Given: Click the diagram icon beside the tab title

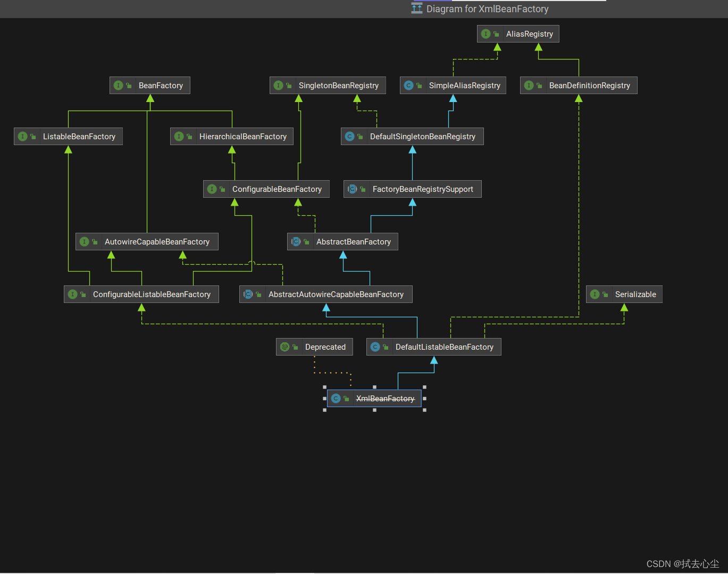Looking at the screenshot, I should click(x=417, y=9).
